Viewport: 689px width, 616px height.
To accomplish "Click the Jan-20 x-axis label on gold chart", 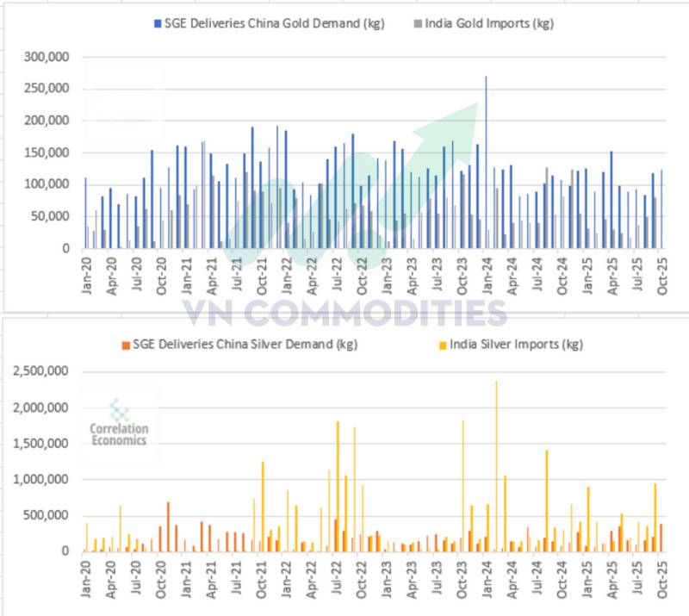I will point(87,274).
